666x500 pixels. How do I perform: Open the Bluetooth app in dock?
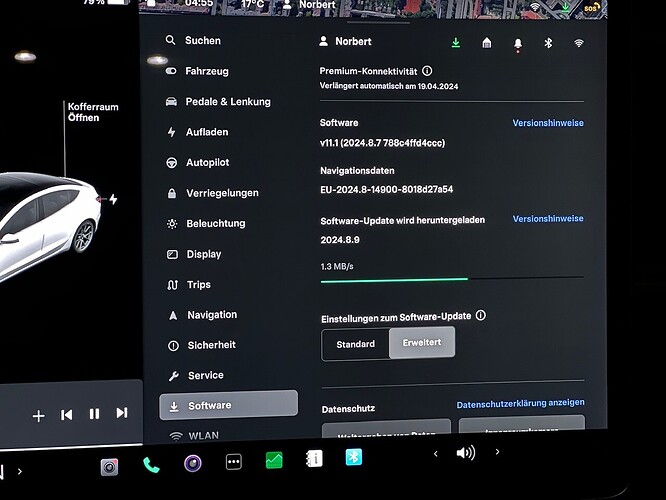click(x=354, y=457)
